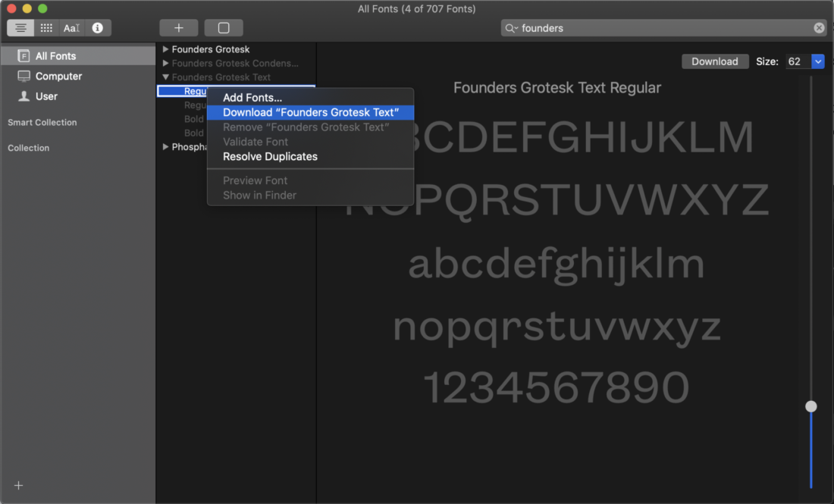Image resolution: width=834 pixels, height=504 pixels.
Task: Click in the founders search field
Action: (x=665, y=28)
